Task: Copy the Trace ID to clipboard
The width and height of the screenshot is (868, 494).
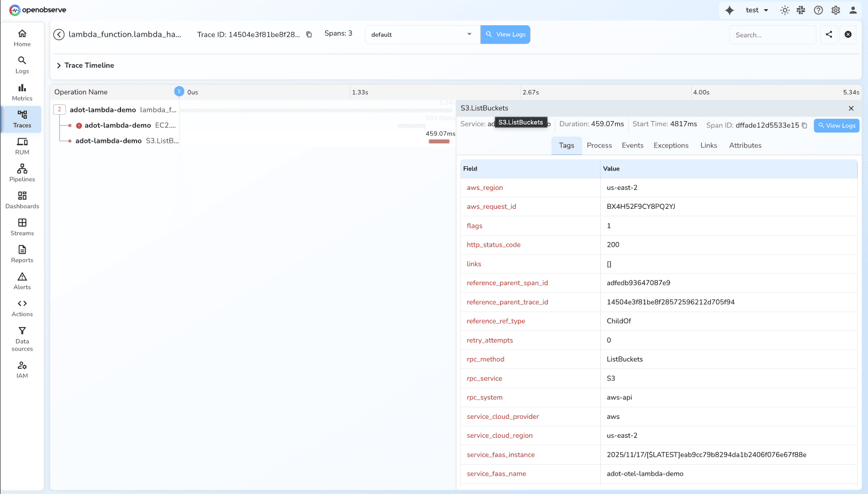Action: tap(309, 34)
